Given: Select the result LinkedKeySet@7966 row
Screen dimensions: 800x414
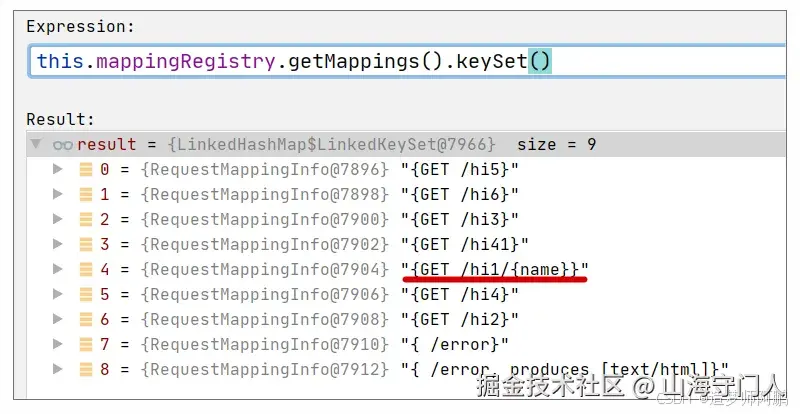Looking at the screenshot, I should 406,144.
